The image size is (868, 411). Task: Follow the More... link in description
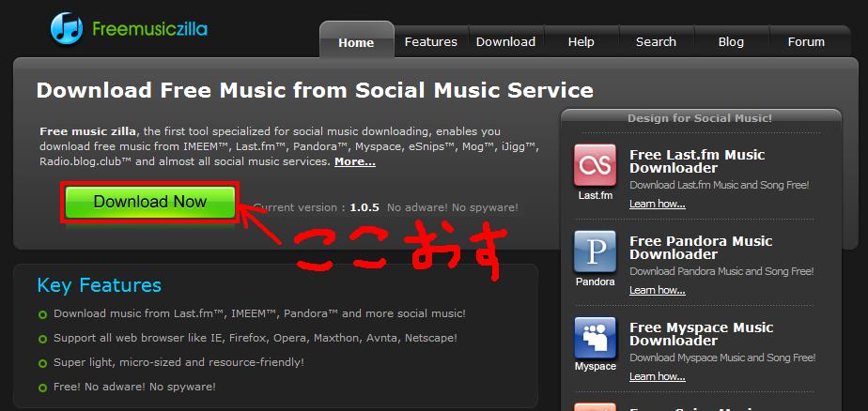[x=355, y=162]
